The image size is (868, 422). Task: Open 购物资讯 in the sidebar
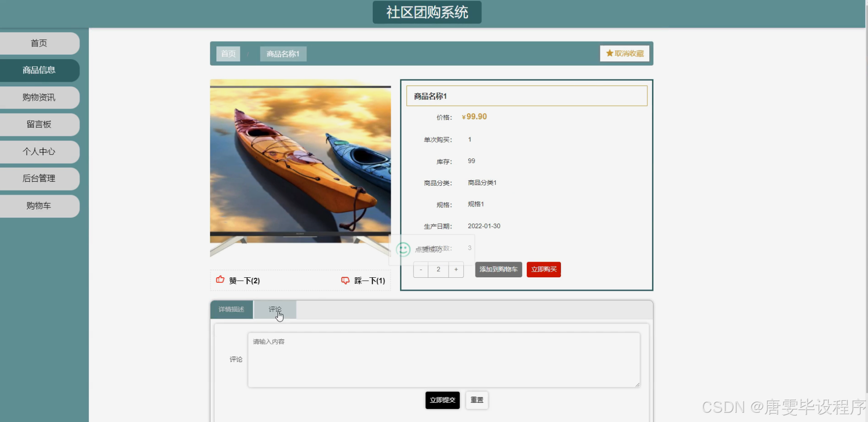coord(39,98)
